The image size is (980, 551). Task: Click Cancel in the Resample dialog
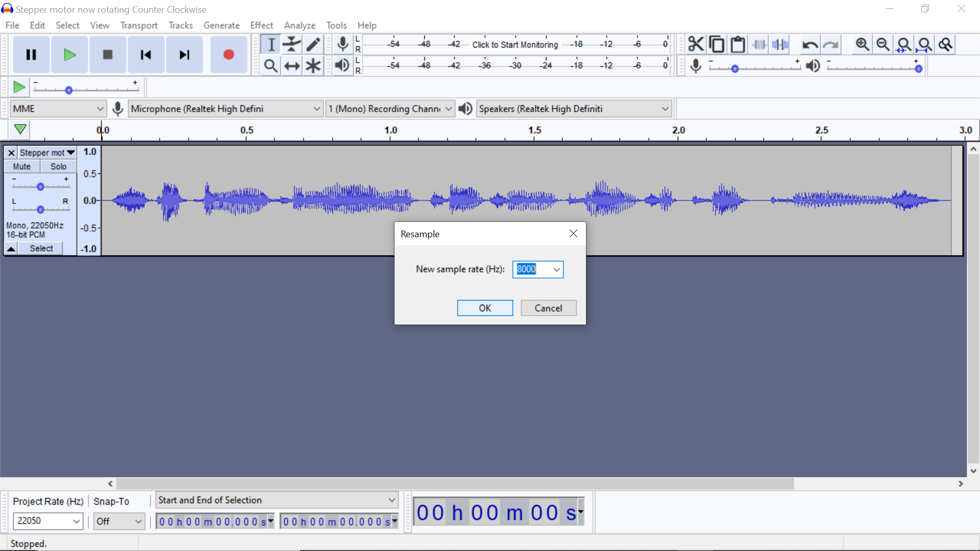(x=548, y=308)
